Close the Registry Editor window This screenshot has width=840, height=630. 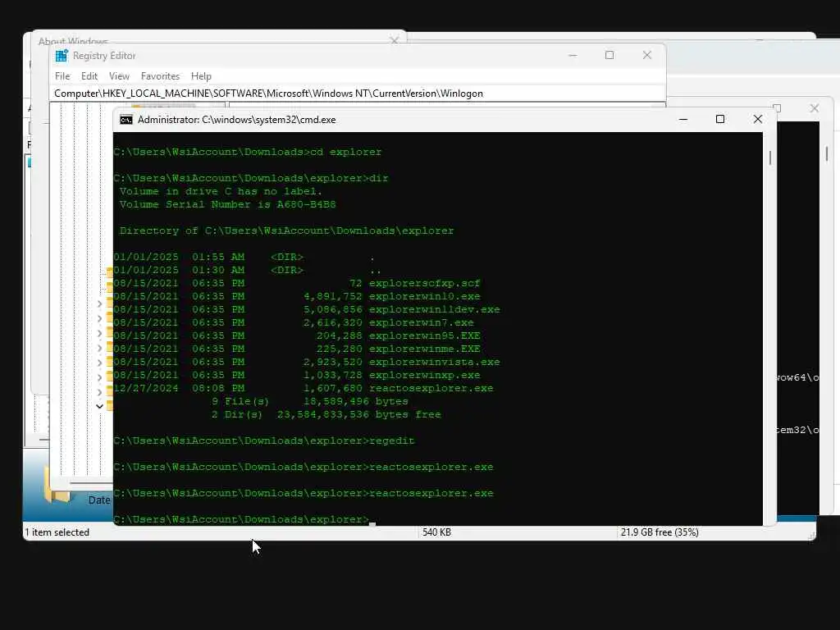pyautogui.click(x=647, y=55)
